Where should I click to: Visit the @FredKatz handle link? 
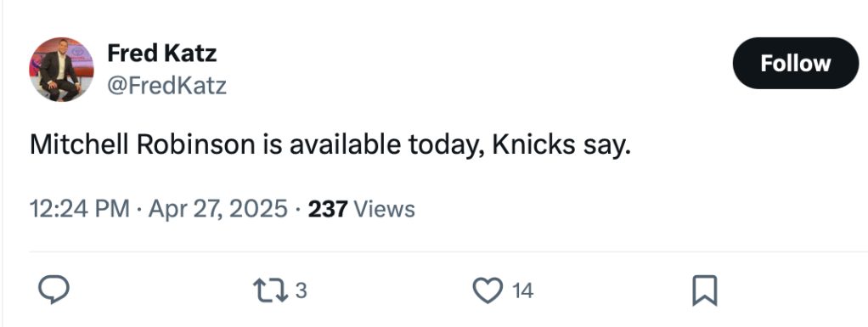[166, 86]
